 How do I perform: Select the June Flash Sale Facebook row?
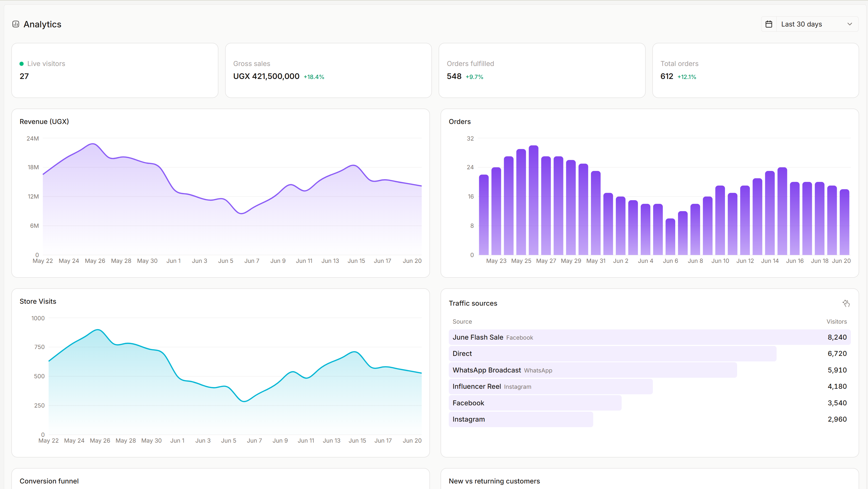pyautogui.click(x=650, y=337)
